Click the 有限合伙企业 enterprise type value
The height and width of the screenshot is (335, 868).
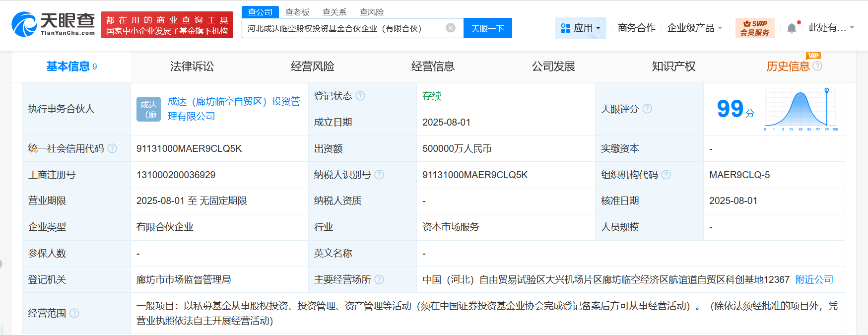[165, 227]
